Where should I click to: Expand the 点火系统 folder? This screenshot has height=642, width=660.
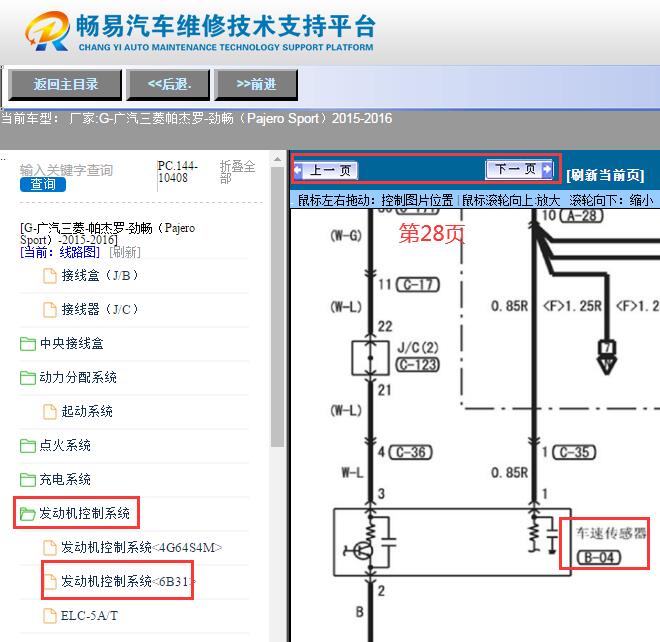tap(65, 445)
